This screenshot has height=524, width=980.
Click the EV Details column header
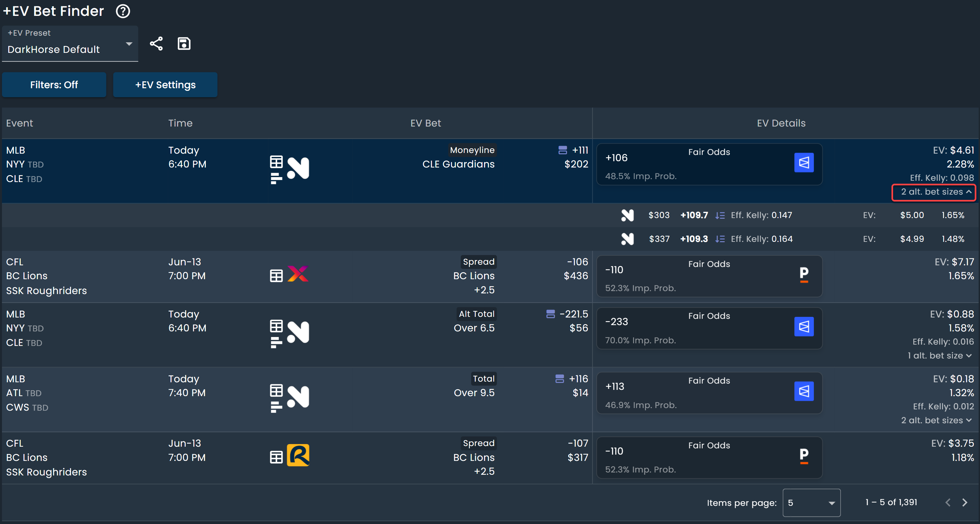pyautogui.click(x=781, y=123)
